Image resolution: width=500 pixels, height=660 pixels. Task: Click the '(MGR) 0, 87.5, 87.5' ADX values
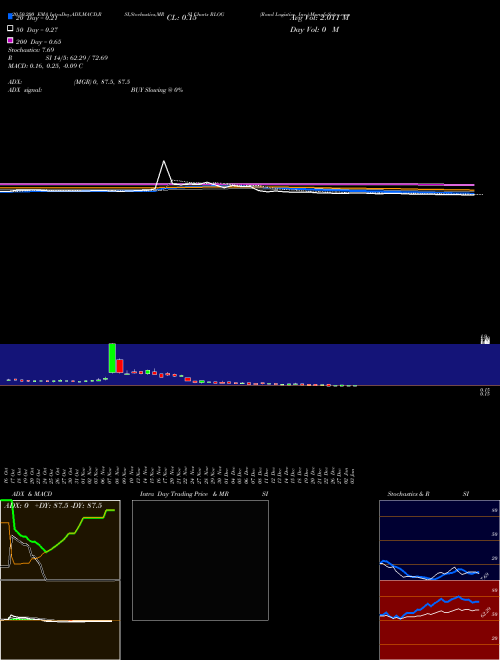click(102, 82)
